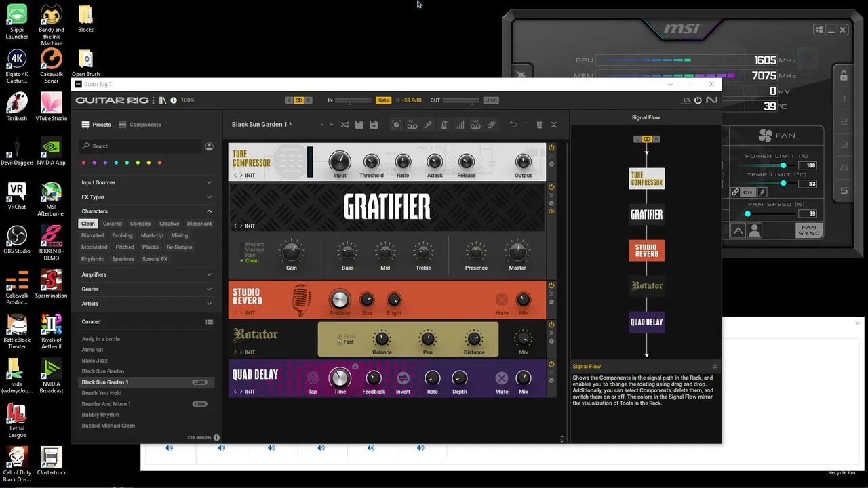This screenshot has height=488, width=868.
Task: Select the Clean character tag
Action: click(x=88, y=224)
